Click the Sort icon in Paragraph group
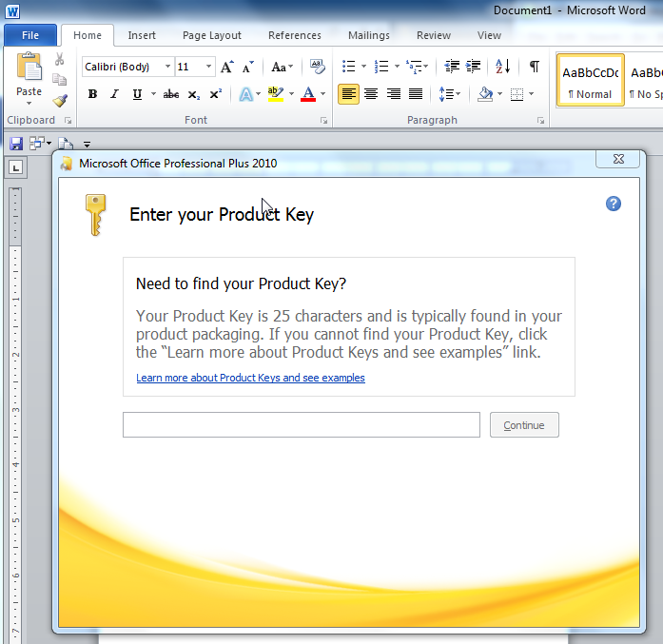The image size is (663, 644). click(503, 67)
